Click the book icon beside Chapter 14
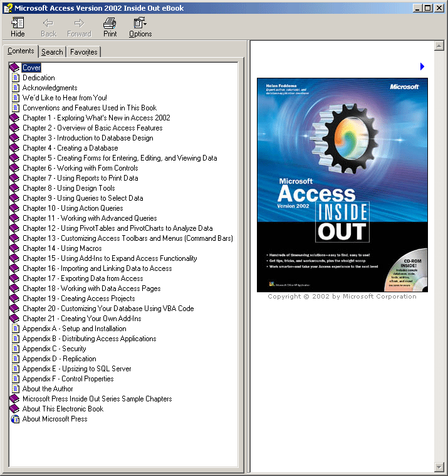448x476 pixels. (x=15, y=248)
